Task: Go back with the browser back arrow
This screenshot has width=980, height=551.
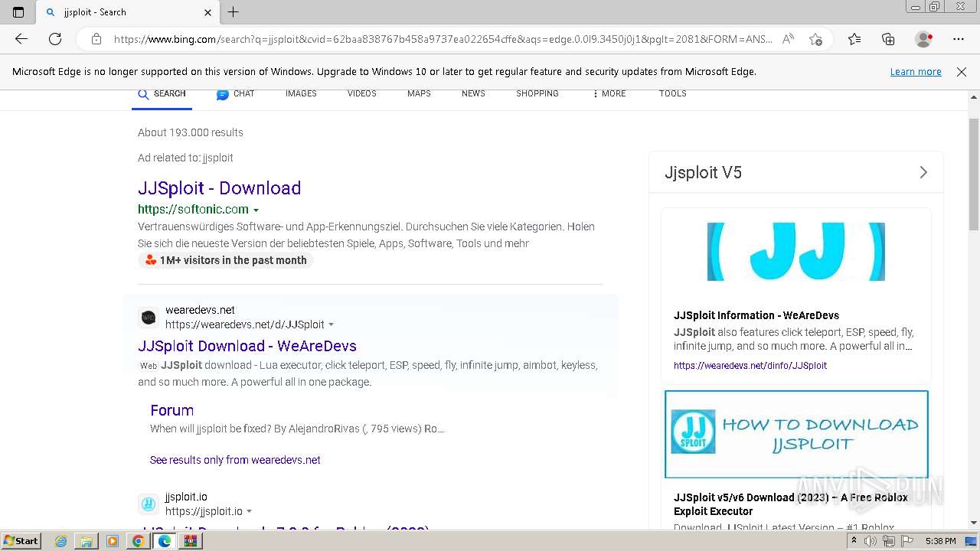Action: [21, 39]
